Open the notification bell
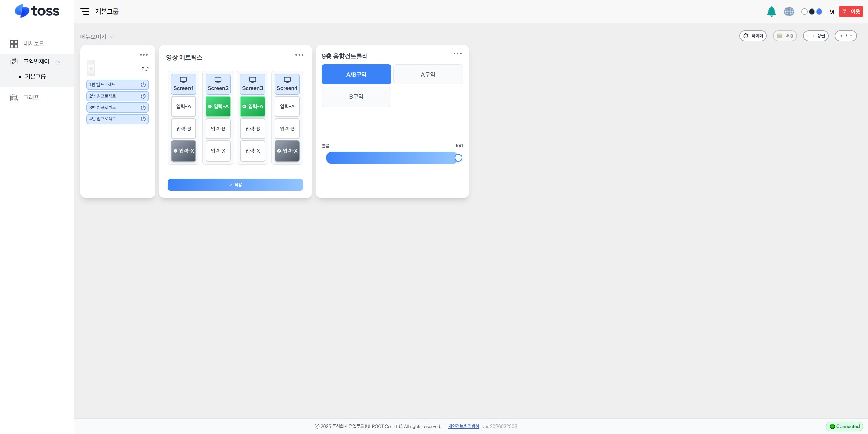The height and width of the screenshot is (434, 868). pyautogui.click(x=771, y=12)
